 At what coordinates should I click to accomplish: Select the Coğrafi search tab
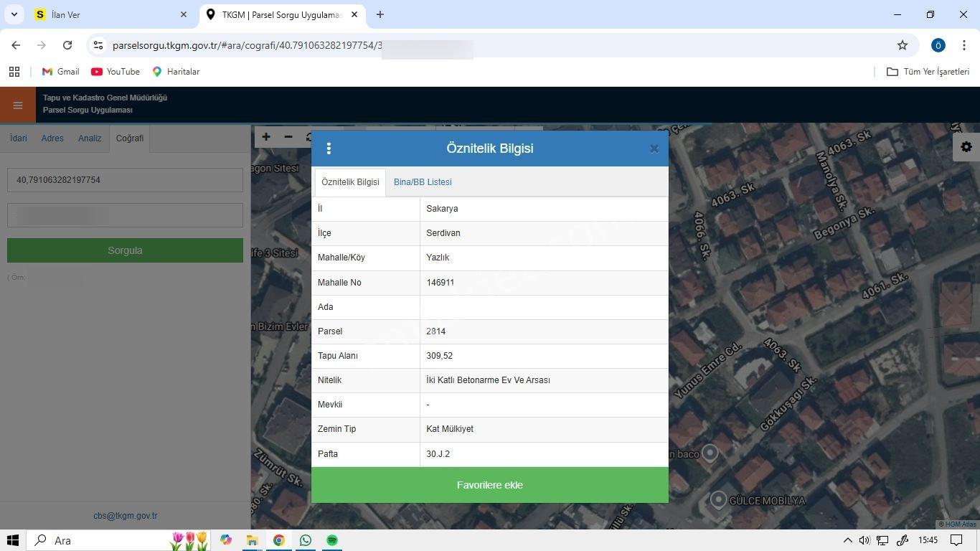pyautogui.click(x=130, y=138)
